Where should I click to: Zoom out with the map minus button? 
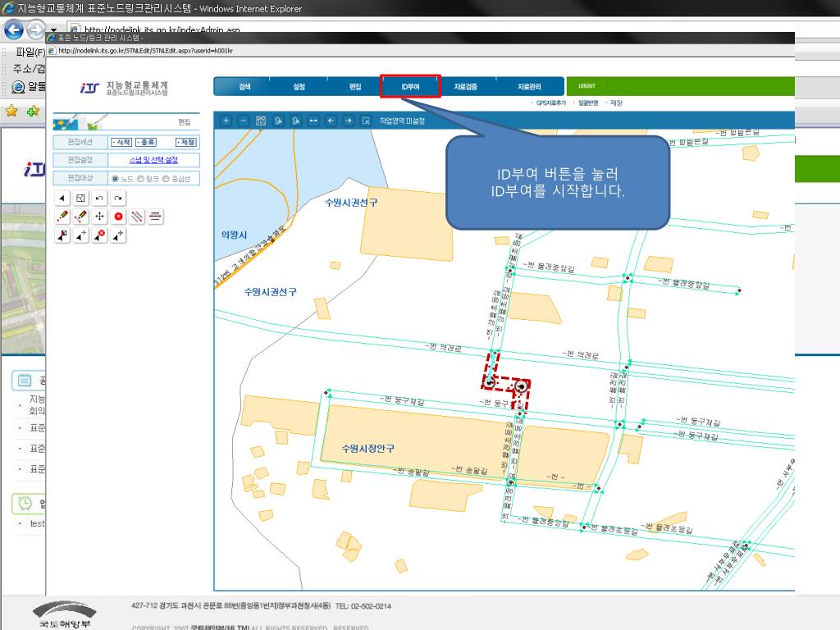pyautogui.click(x=243, y=121)
